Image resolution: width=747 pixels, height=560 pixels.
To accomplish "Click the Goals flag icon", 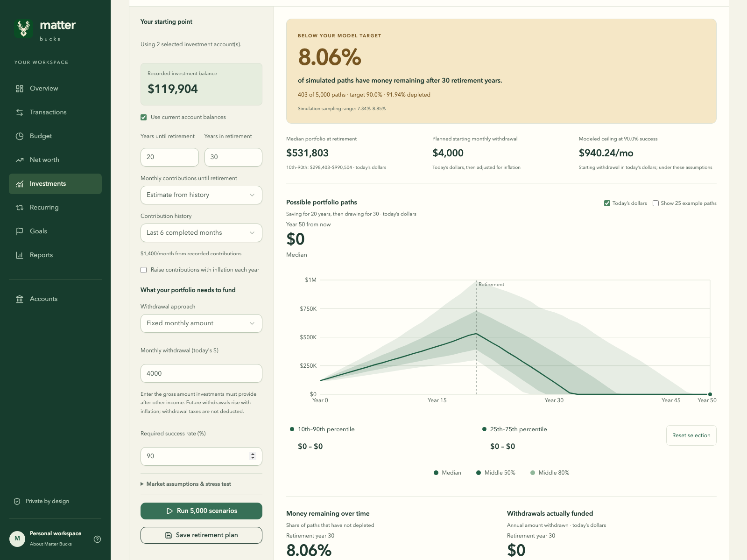I will point(20,231).
